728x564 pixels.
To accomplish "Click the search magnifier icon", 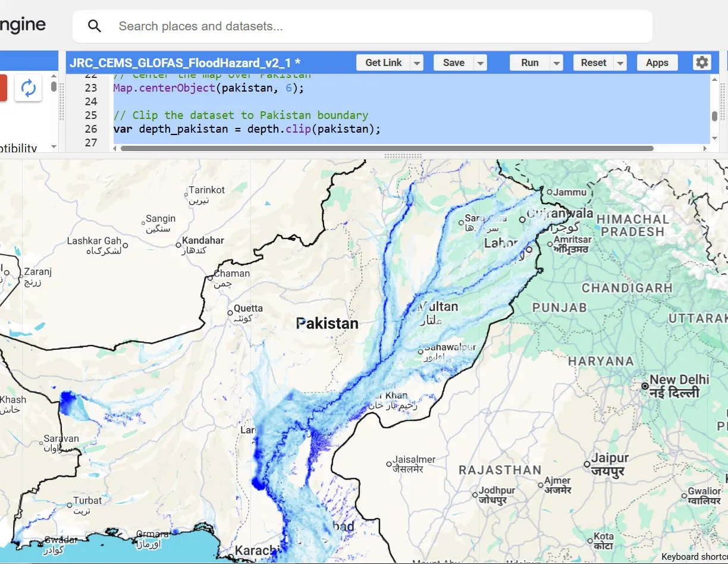I will coord(95,26).
